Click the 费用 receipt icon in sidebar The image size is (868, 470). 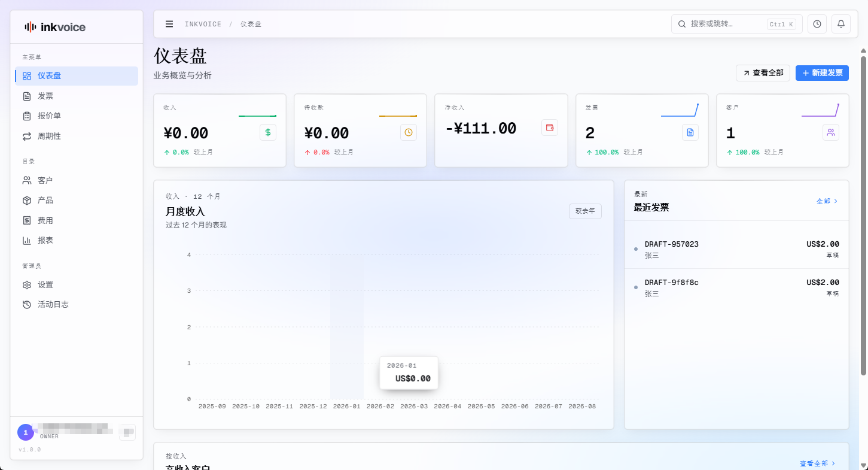coord(27,220)
